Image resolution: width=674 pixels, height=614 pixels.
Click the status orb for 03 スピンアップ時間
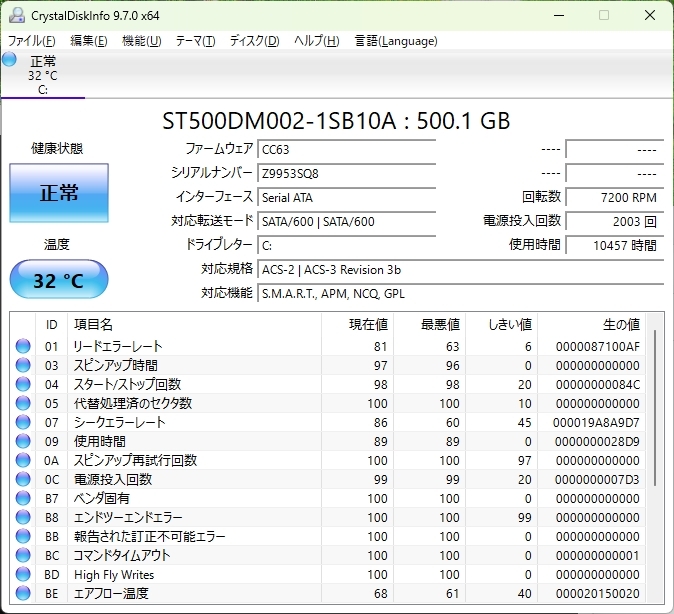(23, 365)
